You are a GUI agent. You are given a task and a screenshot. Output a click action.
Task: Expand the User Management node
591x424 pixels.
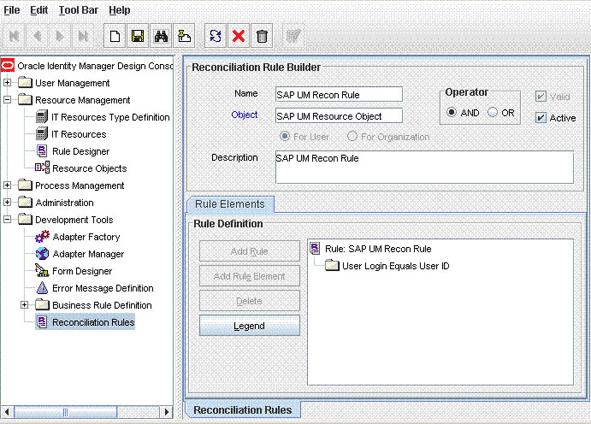7,83
